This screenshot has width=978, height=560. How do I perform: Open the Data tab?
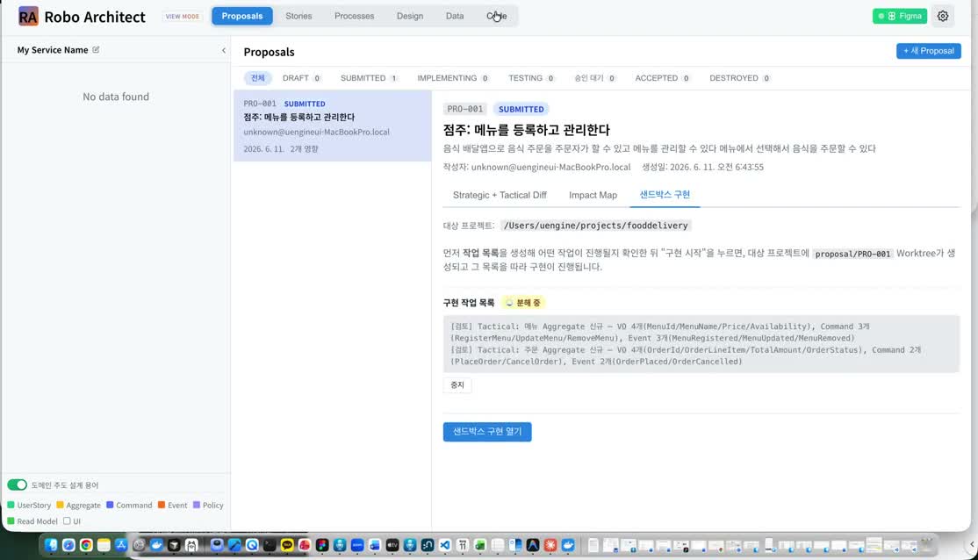click(x=455, y=16)
